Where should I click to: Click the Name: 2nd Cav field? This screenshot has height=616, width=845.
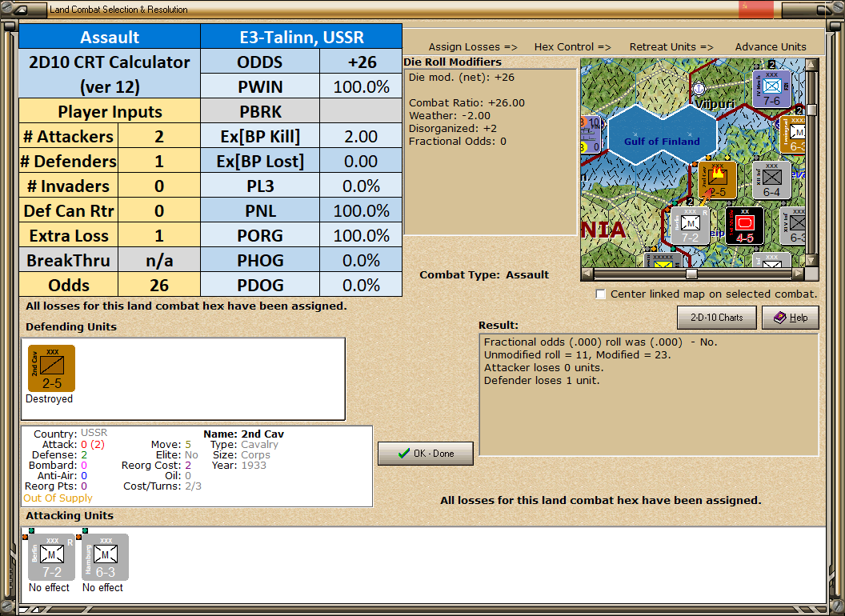[243, 434]
